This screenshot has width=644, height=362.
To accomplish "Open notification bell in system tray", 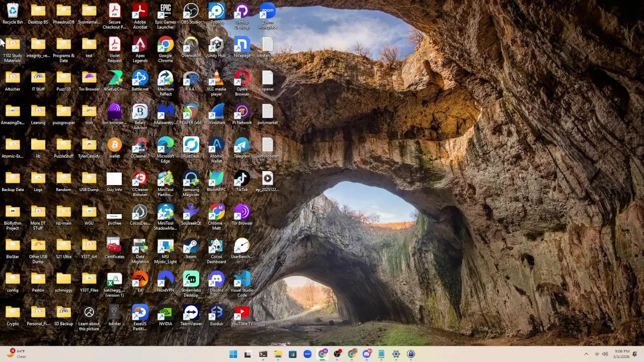I will pyautogui.click(x=635, y=354).
